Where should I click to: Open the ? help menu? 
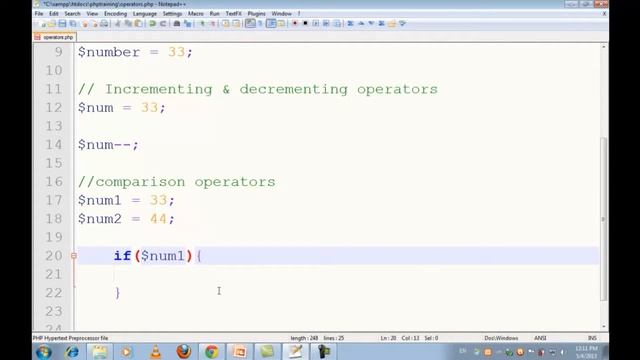tap(299, 13)
